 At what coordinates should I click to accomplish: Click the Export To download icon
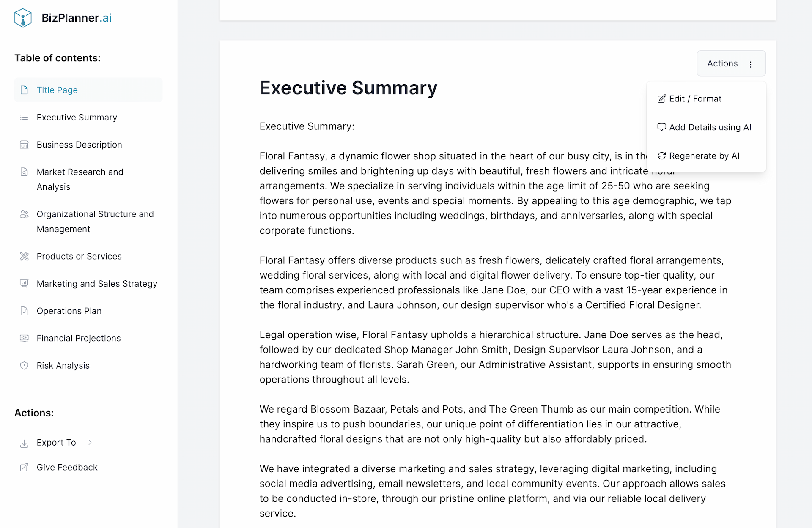click(x=25, y=443)
